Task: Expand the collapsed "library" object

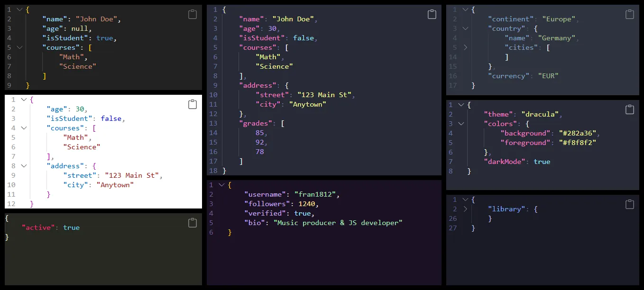Action: (x=465, y=209)
